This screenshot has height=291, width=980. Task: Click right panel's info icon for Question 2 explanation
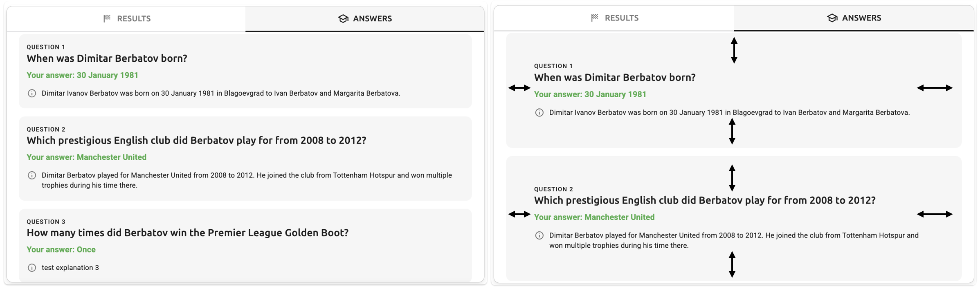tap(539, 235)
